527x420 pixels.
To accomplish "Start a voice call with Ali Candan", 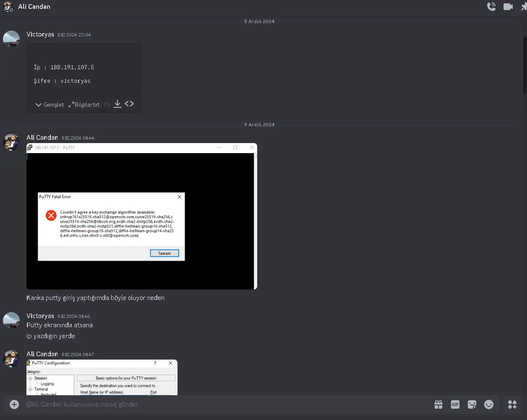I will [491, 7].
